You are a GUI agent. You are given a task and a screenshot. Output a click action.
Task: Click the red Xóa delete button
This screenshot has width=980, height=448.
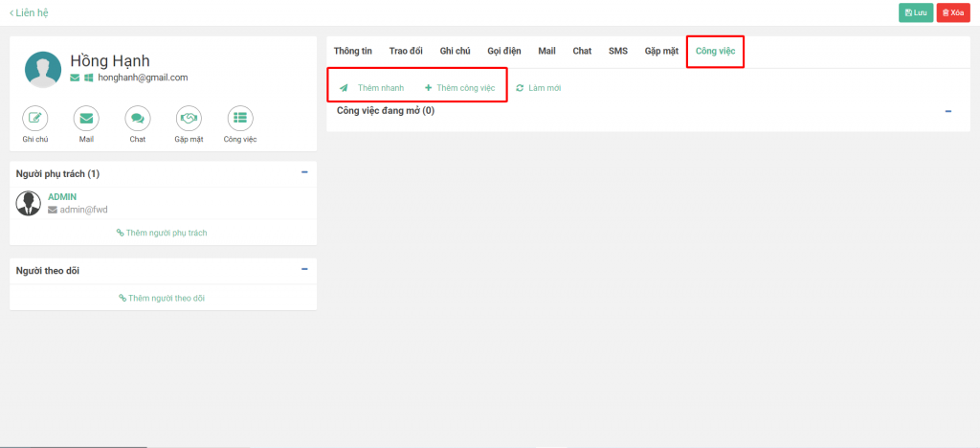click(x=952, y=12)
